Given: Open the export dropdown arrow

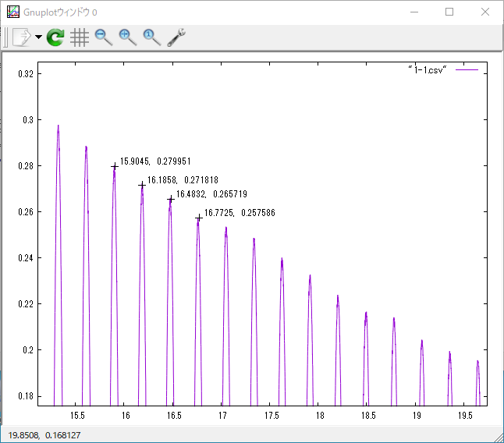Looking at the screenshot, I should coord(38,37).
